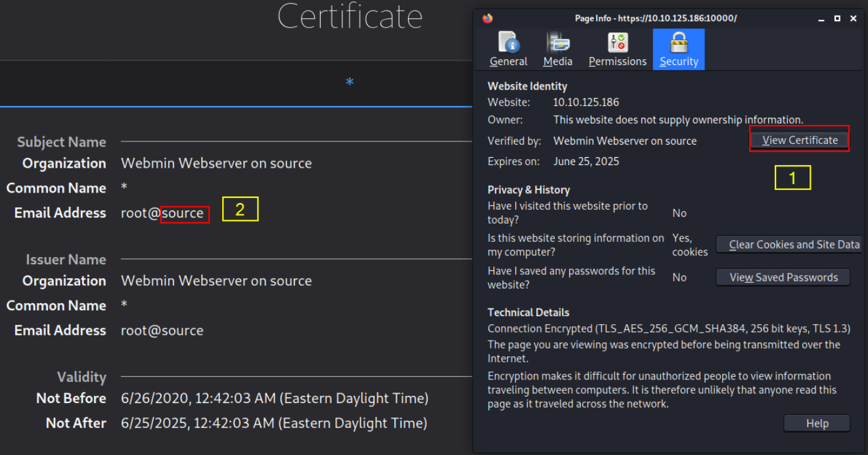Click the Help button

pyautogui.click(x=817, y=423)
